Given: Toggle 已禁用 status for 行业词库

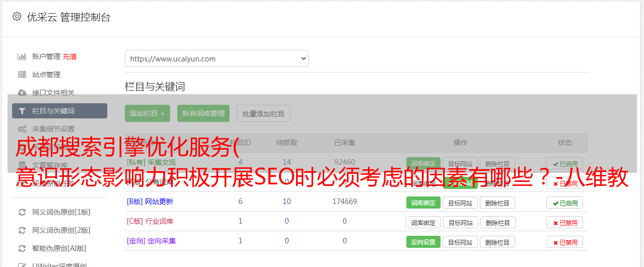Looking at the screenshot, I should (565, 222).
